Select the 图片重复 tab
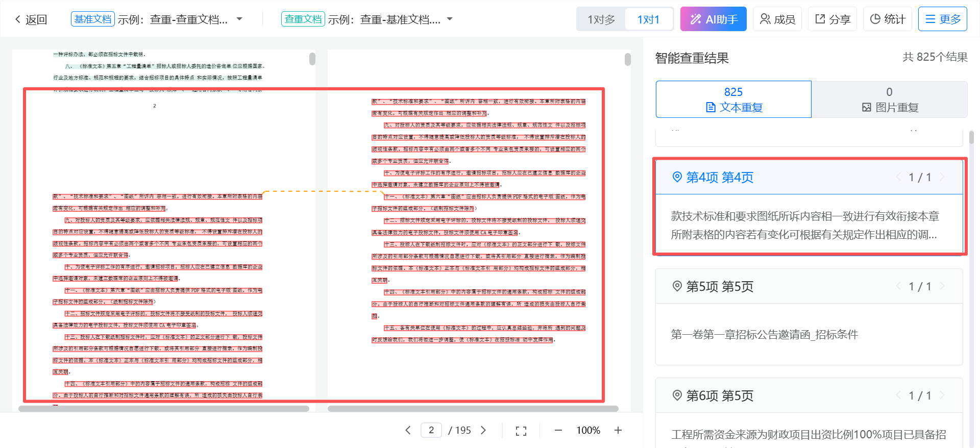 (890, 99)
